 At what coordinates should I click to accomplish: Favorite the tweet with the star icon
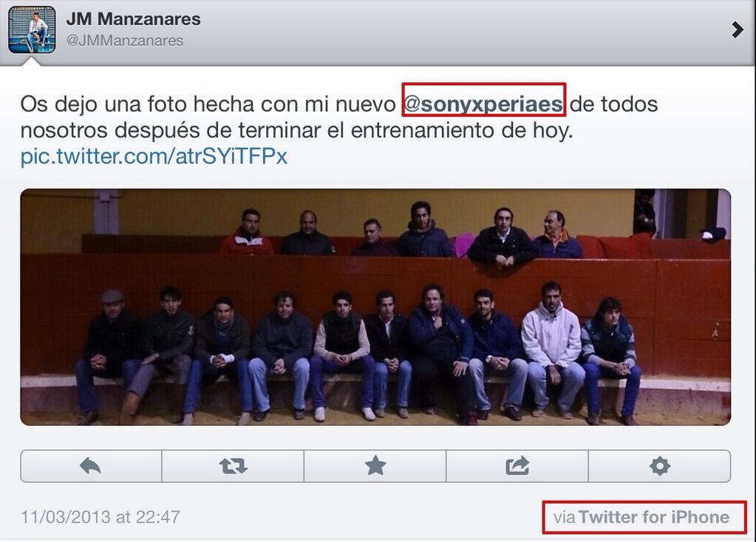coord(375,466)
